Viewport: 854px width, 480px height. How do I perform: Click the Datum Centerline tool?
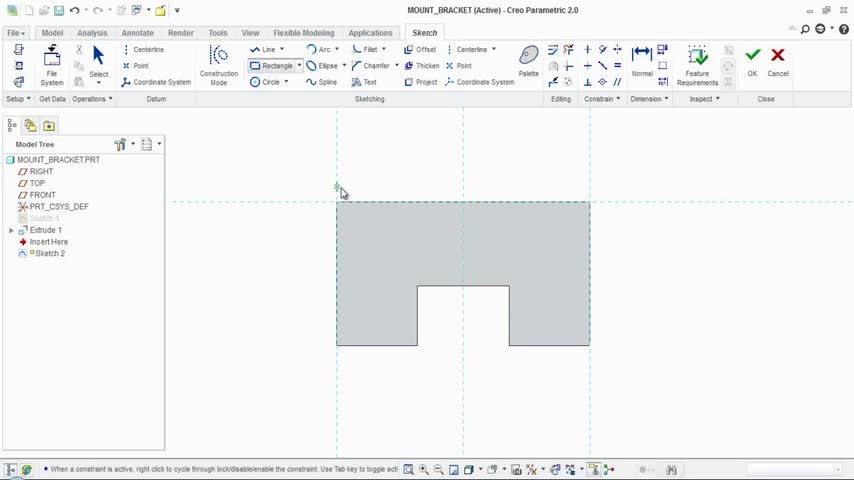[x=143, y=50]
